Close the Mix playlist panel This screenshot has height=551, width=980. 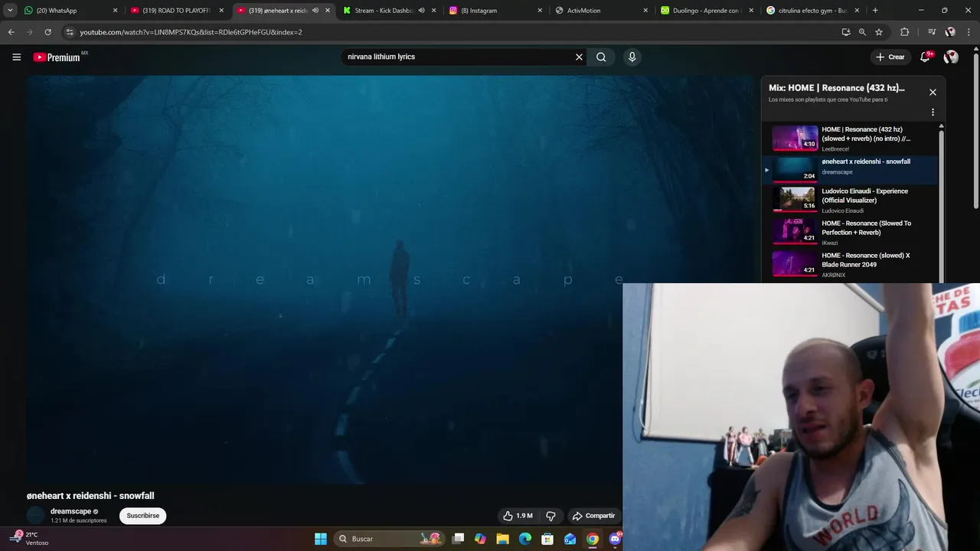[x=933, y=92]
